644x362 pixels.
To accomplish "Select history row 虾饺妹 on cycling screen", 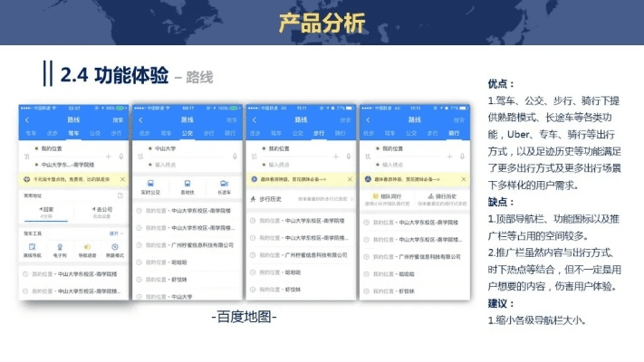I will tap(415, 291).
